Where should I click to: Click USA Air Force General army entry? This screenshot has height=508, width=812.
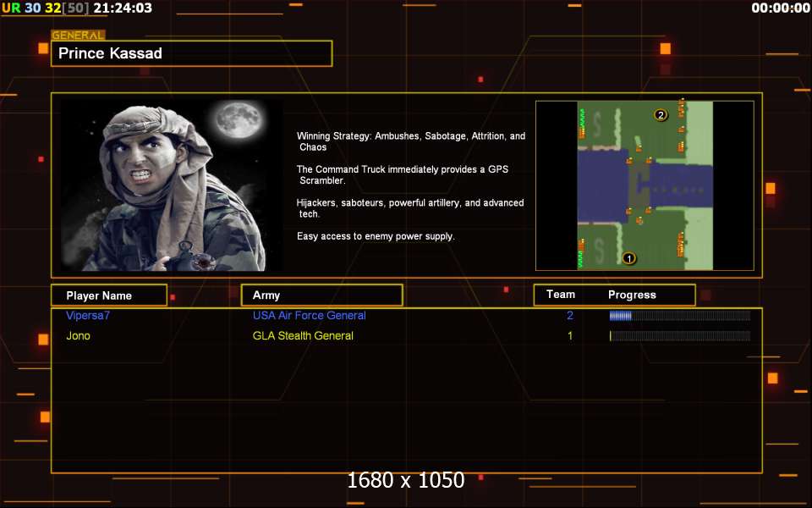(x=310, y=315)
